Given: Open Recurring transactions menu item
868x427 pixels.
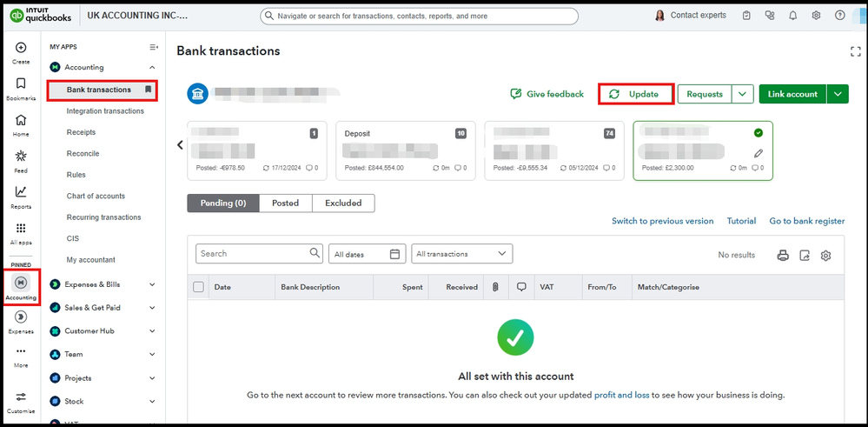Looking at the screenshot, I should point(104,217).
